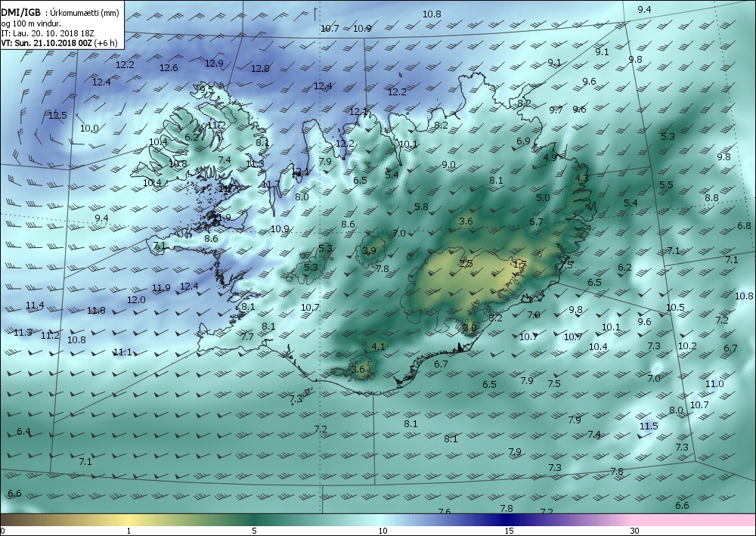Screen dimensions: 756x536
Task: Click the pink end of the color scale
Action: pos(694,519)
